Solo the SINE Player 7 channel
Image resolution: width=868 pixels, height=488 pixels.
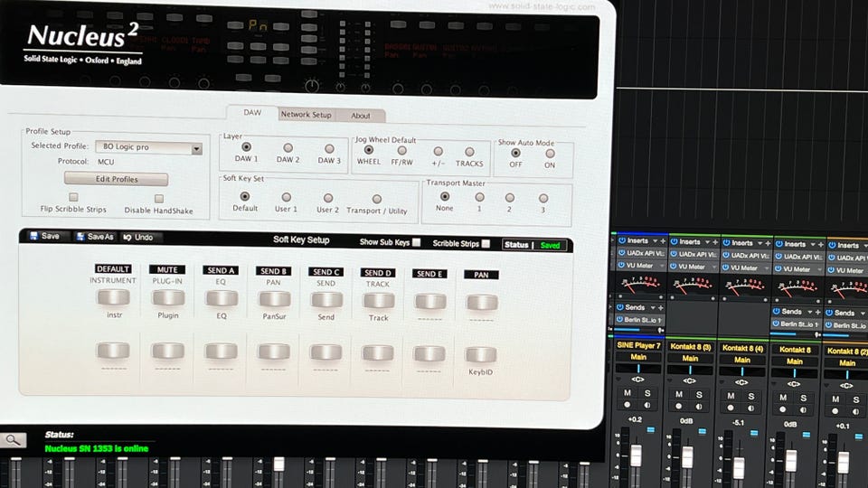647,393
